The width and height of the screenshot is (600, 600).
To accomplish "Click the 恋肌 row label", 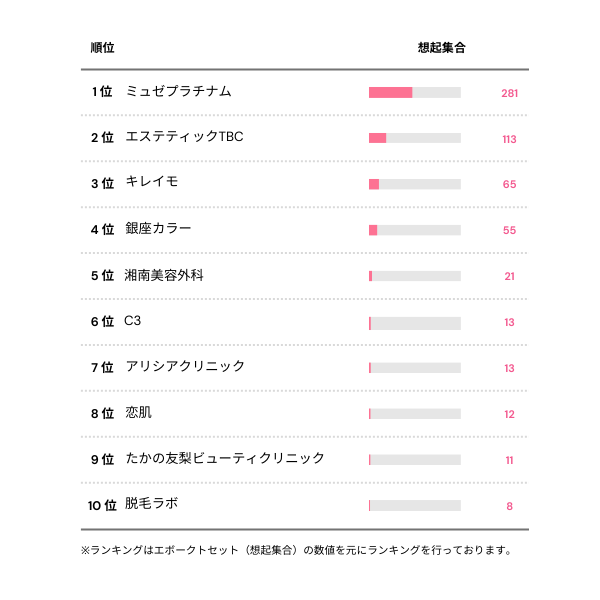I will click(139, 413).
